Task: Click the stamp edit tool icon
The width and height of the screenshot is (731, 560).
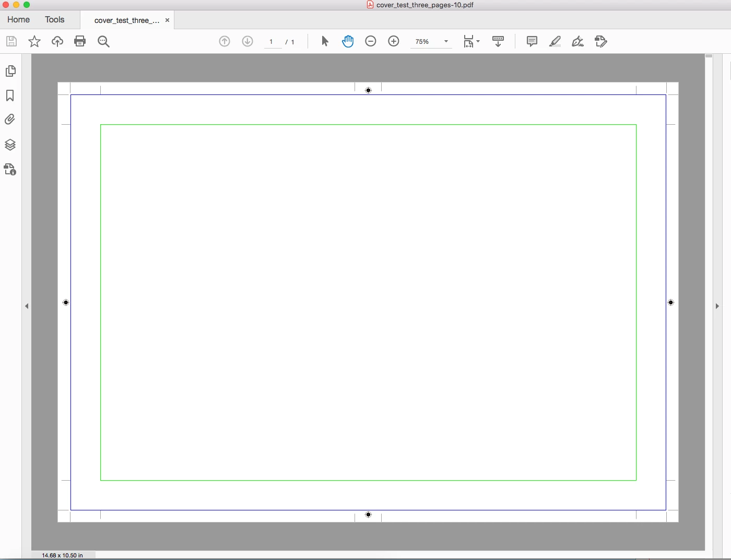Action: pyautogui.click(x=601, y=41)
